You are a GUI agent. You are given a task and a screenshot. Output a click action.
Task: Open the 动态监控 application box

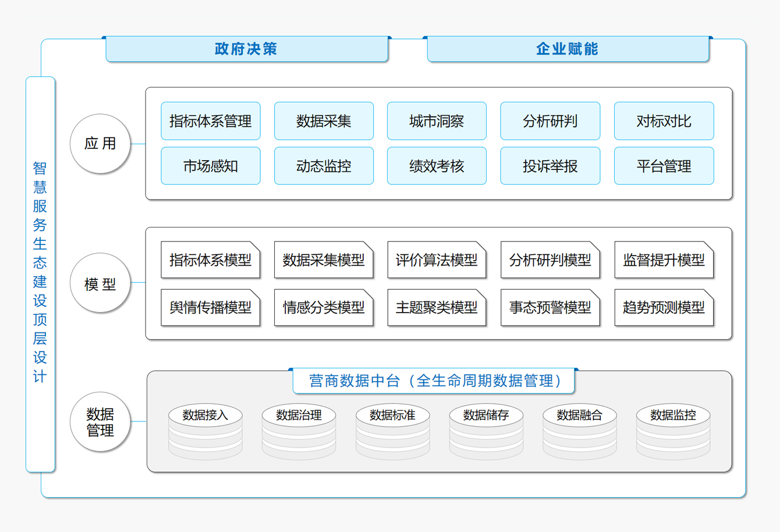coord(324,166)
